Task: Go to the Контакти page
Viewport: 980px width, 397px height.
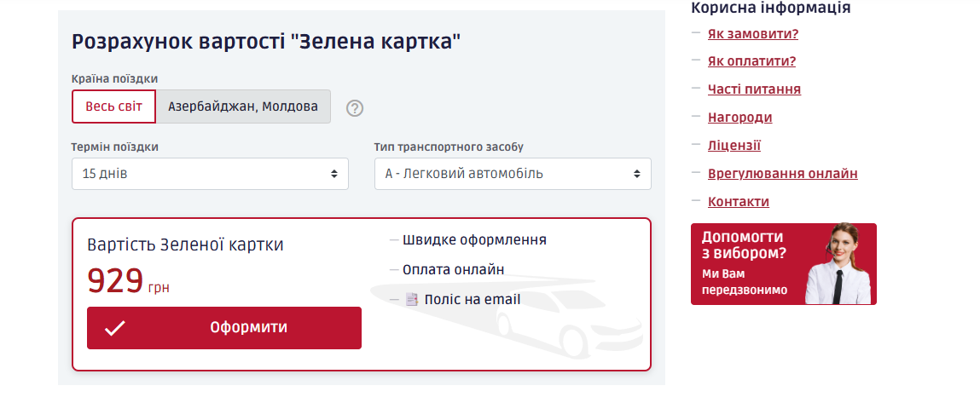Action: (738, 202)
